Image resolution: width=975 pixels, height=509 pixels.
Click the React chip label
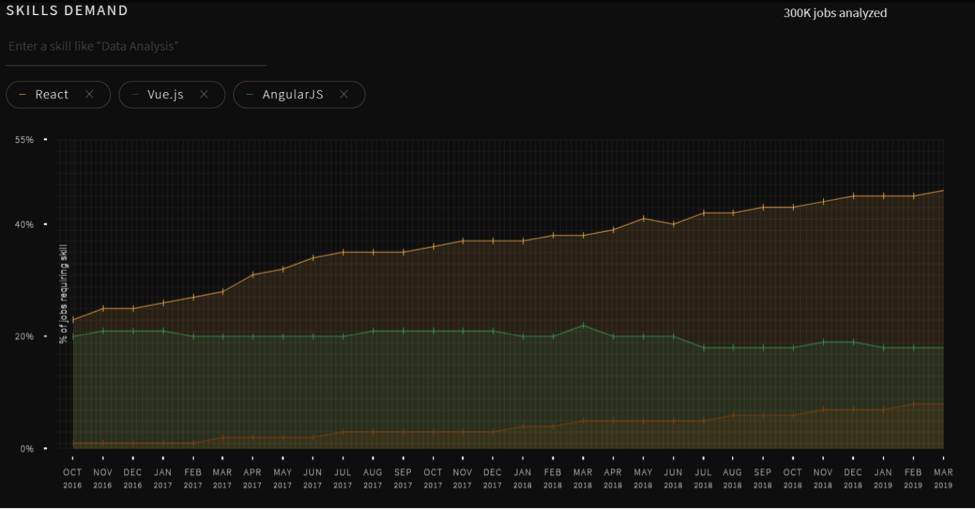click(x=52, y=94)
